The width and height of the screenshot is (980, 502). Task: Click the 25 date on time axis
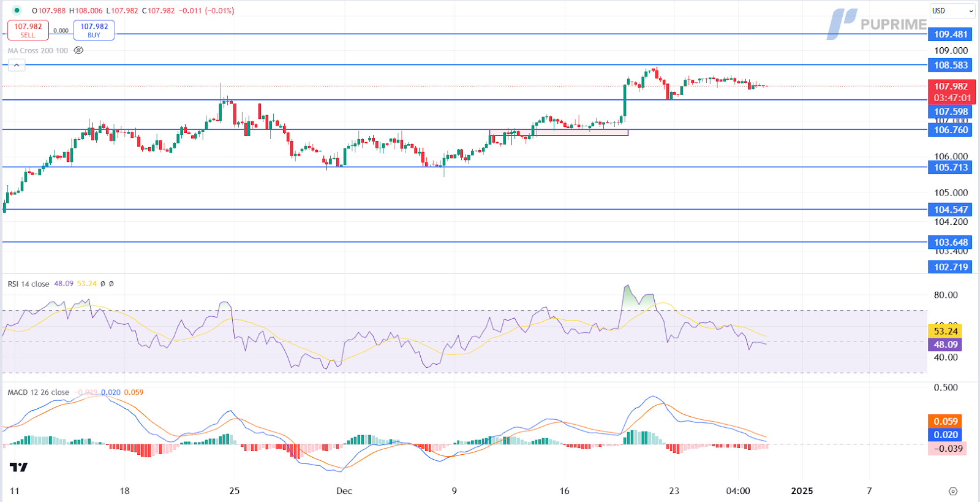234,491
